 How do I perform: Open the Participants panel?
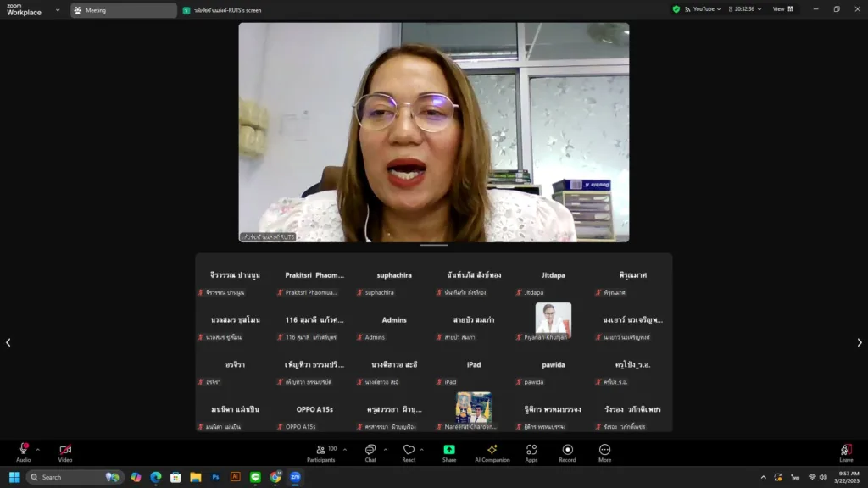point(320,452)
